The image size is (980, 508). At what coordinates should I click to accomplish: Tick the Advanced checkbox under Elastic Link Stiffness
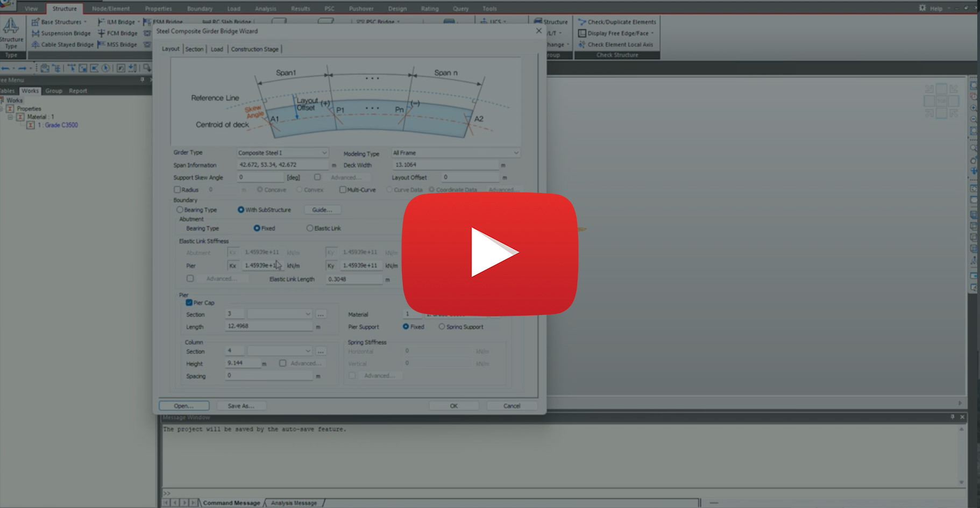190,278
